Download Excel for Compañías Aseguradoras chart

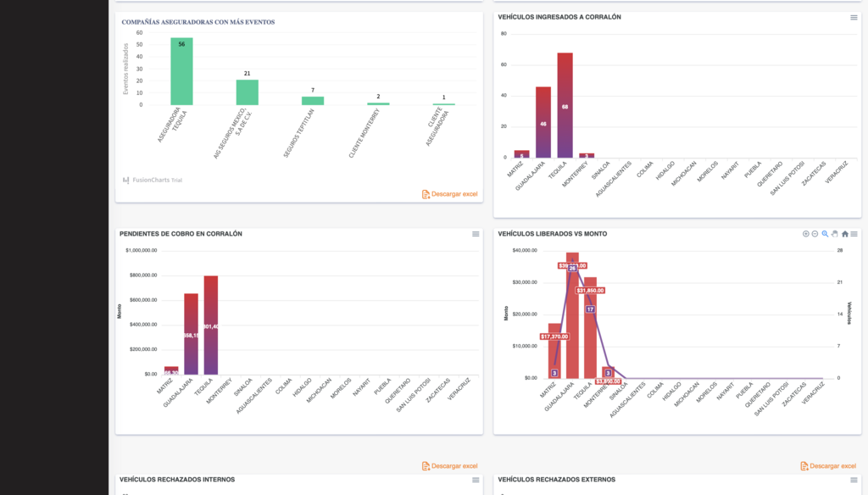pos(454,194)
